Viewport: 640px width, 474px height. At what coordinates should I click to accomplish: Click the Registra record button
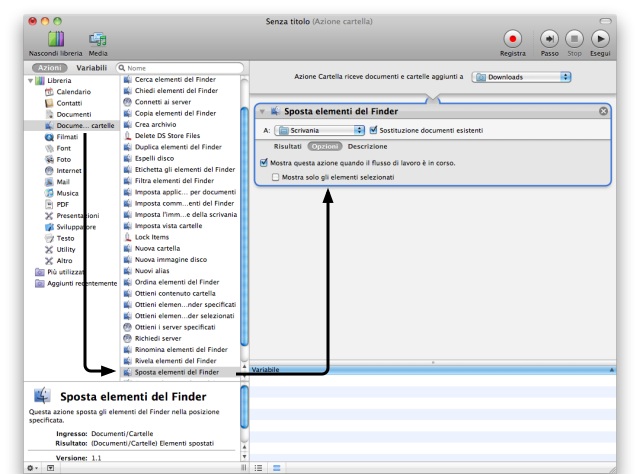click(x=513, y=39)
